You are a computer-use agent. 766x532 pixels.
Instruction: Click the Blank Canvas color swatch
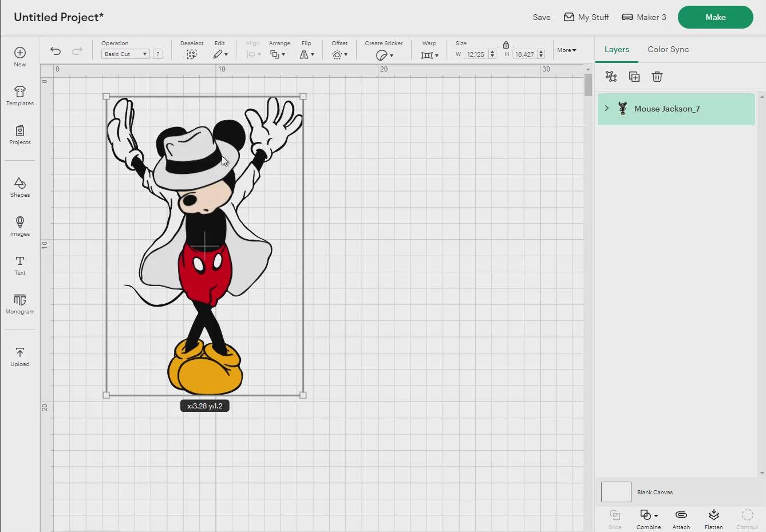pos(616,492)
